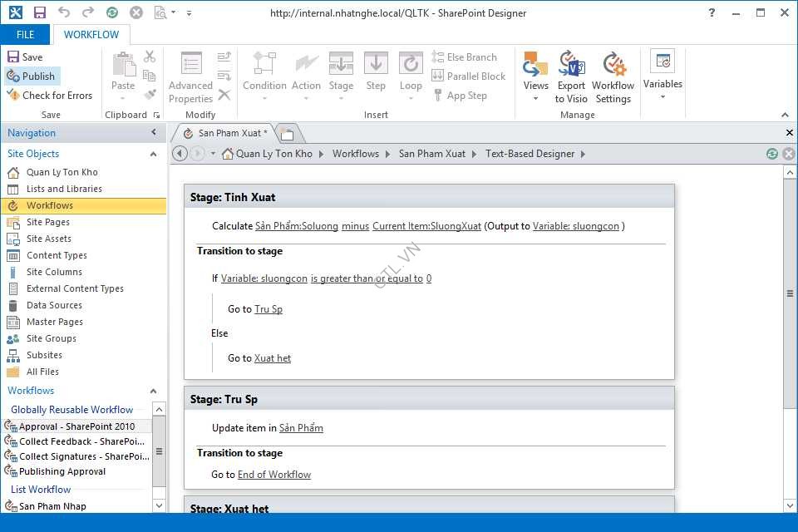The height and width of the screenshot is (532, 798).
Task: Click Check for Errors icon
Action: (x=12, y=96)
